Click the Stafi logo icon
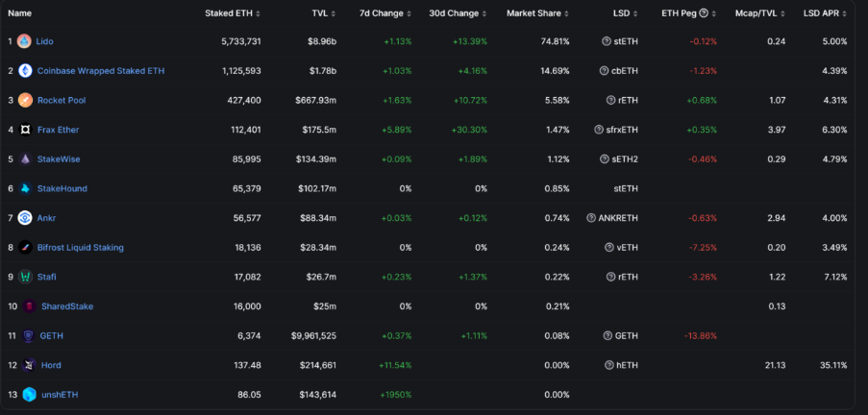Screen dimensions: 868x415 pyautogui.click(x=25, y=277)
